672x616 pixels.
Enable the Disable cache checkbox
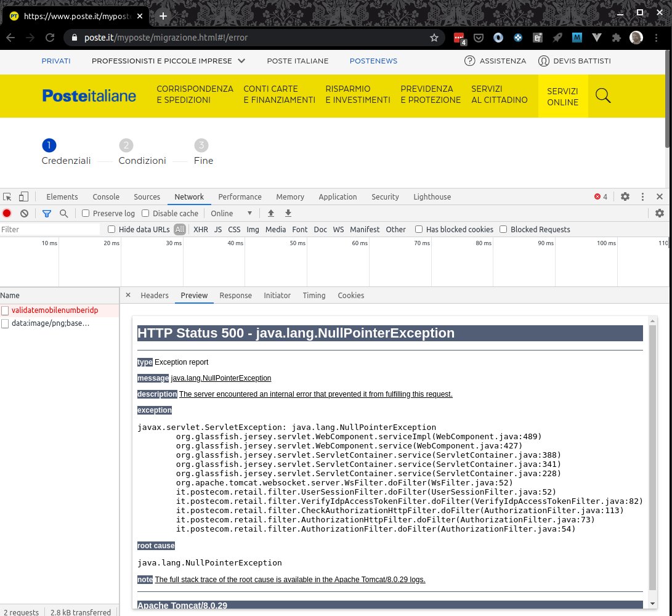145,213
